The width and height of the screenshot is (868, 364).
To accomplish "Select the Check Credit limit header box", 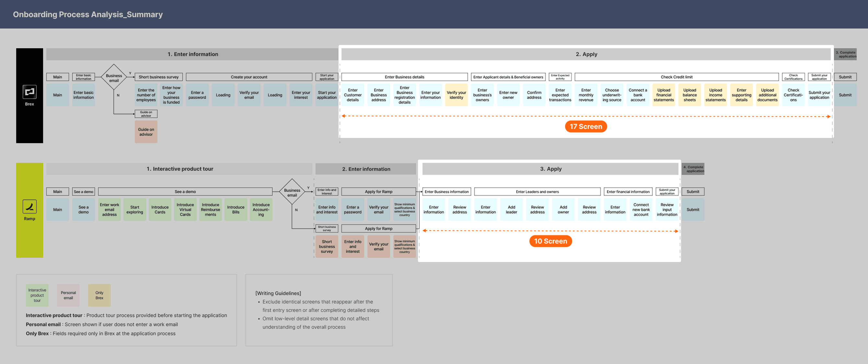I will point(676,77).
